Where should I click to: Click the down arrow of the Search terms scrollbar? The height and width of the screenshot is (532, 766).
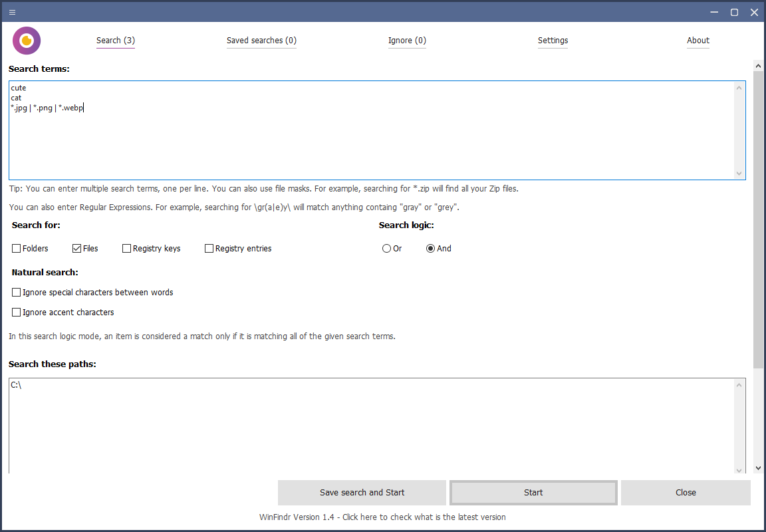click(739, 174)
